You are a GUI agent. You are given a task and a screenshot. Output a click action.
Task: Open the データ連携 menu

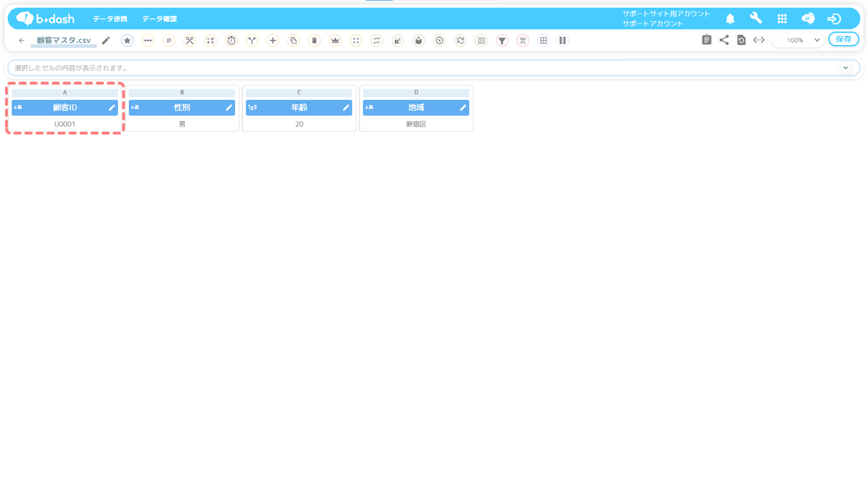(x=110, y=19)
